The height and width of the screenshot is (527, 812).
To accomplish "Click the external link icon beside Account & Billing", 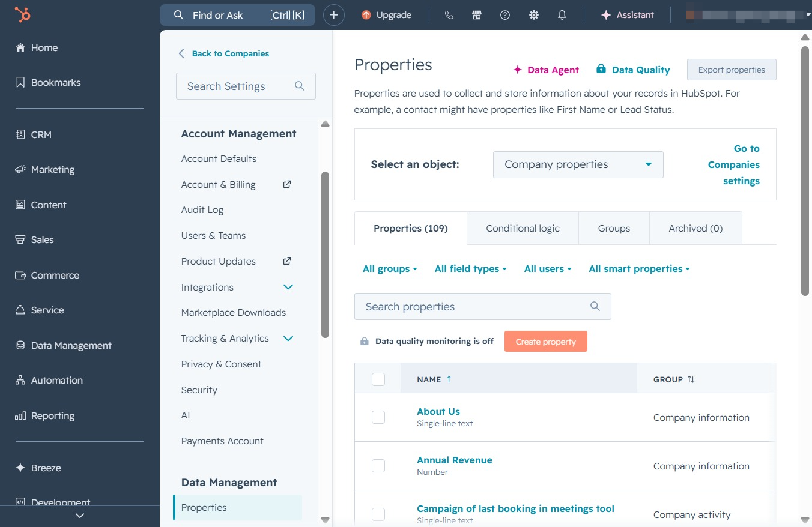I will click(x=287, y=184).
